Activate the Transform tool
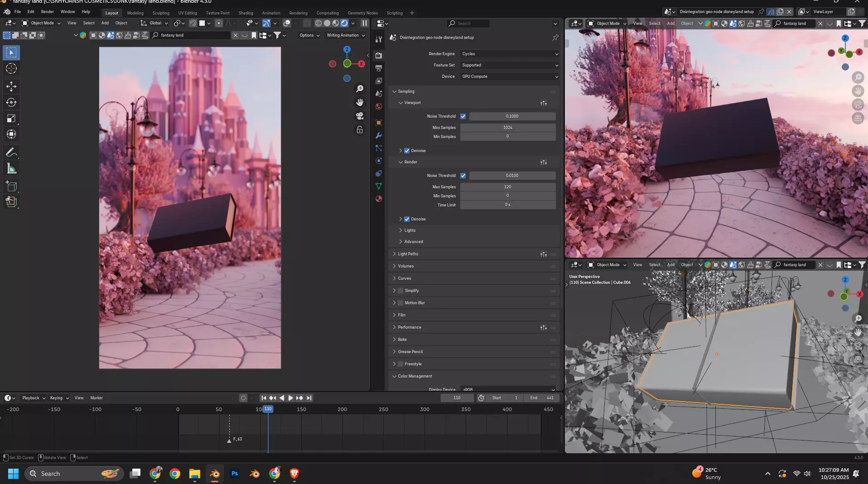This screenshot has width=868, height=484. [x=11, y=134]
